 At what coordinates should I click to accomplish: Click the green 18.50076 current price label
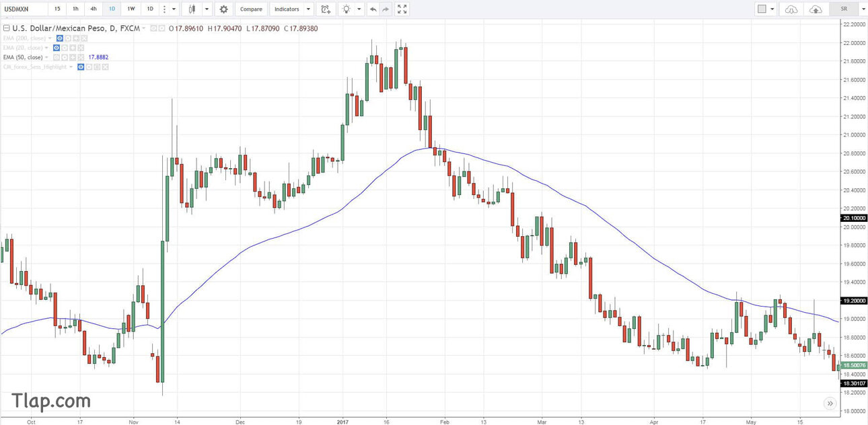click(854, 365)
